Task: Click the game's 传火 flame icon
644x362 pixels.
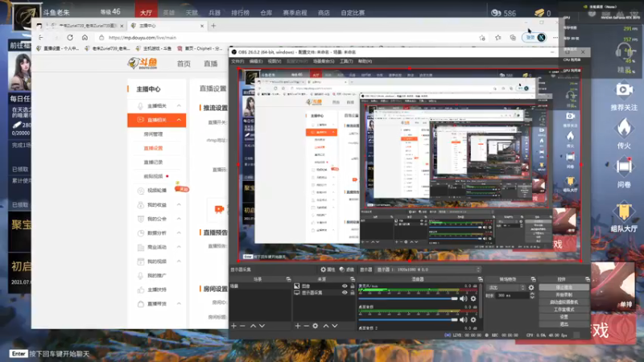Action: click(624, 128)
